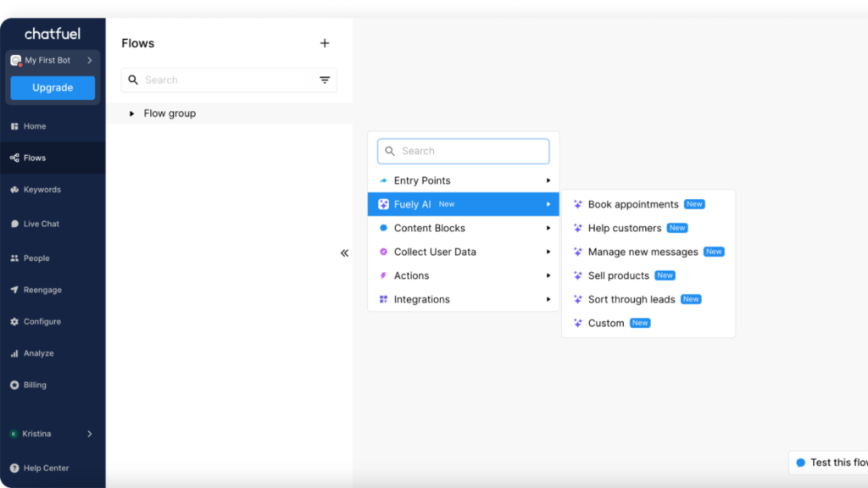Viewport: 868px width, 488px height.
Task: Click the Billing sidebar icon
Action: tap(14, 385)
